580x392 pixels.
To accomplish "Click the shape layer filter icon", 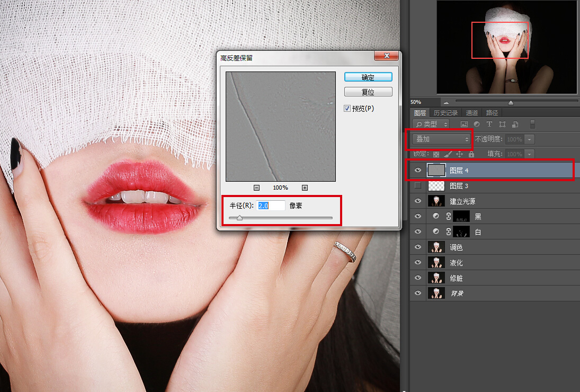I will 502,124.
